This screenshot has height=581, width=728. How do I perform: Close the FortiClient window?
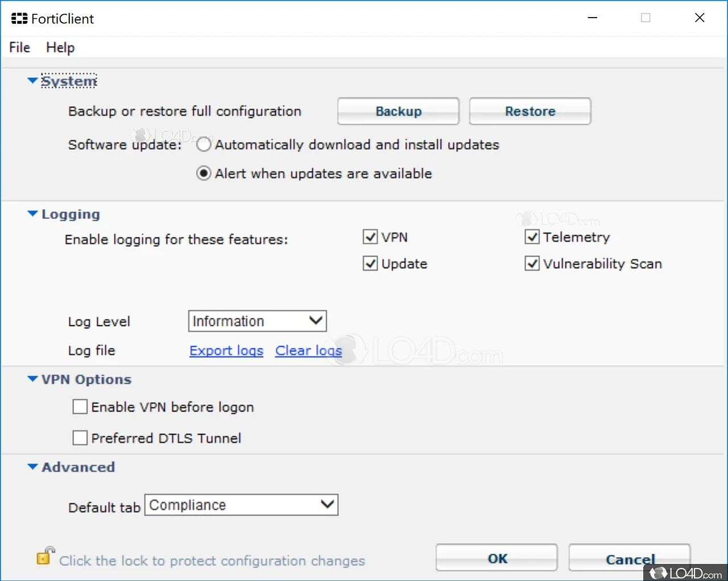pos(700,18)
